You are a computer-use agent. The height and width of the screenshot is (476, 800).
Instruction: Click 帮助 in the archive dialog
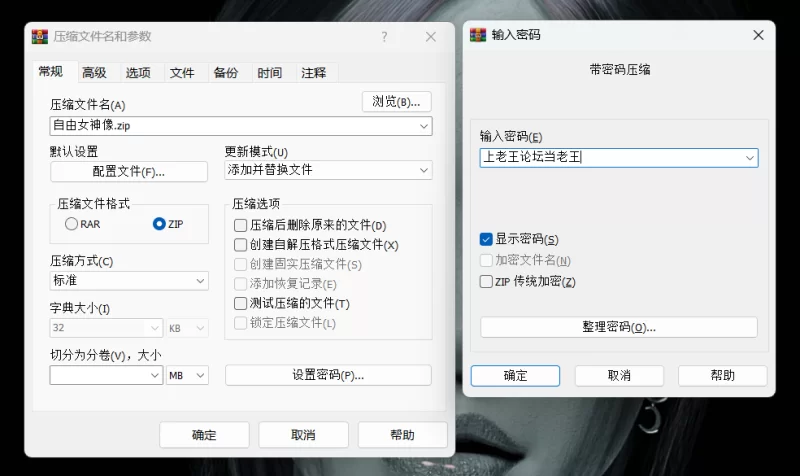pyautogui.click(x=403, y=435)
